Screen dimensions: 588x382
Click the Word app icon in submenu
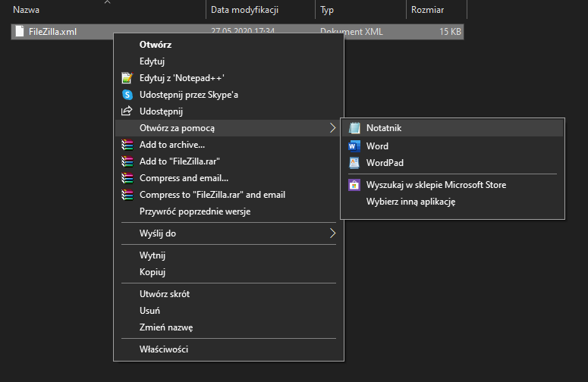click(x=354, y=146)
